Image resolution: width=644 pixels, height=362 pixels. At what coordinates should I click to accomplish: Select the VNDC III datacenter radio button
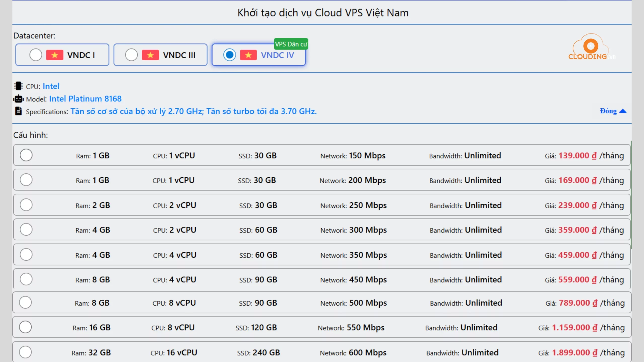(131, 55)
